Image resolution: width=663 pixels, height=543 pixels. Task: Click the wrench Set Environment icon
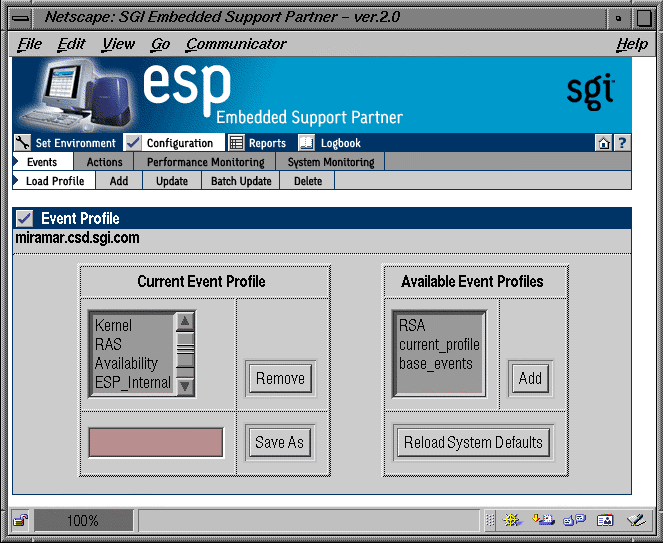click(22, 143)
